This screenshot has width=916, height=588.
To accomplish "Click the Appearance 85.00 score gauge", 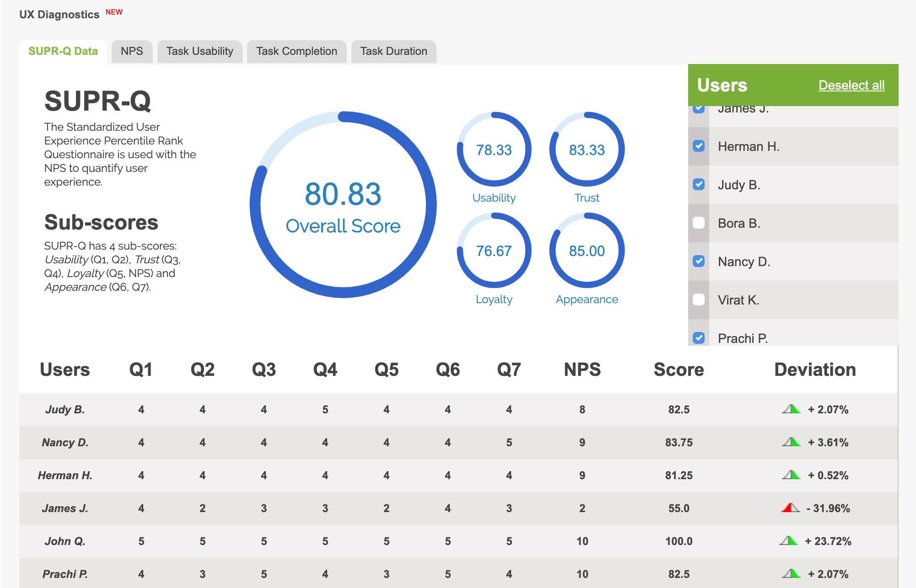I will tap(587, 251).
